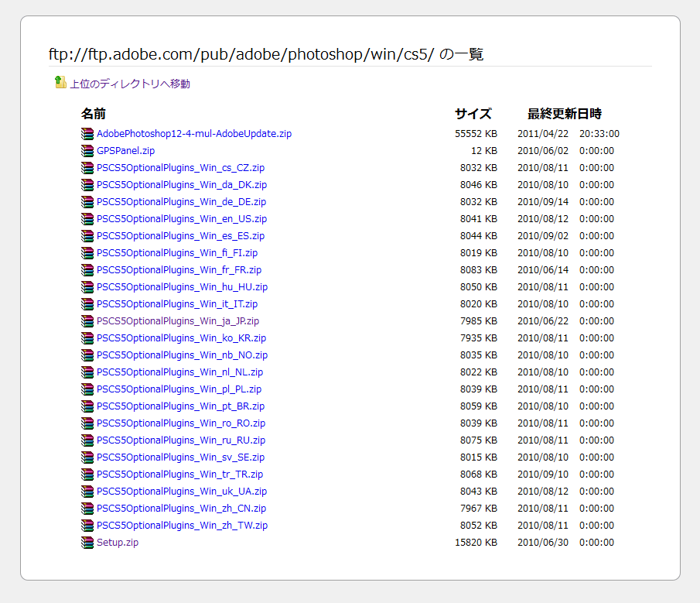Viewport: 700px width, 603px height.
Task: Click archive icon next to fr_FR plugins zip
Action: (x=87, y=269)
